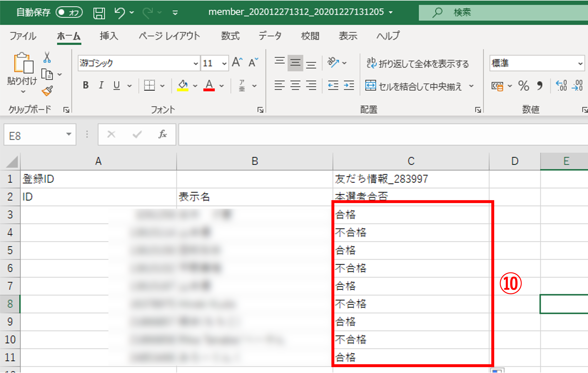Open the file name dropdown in title bar

(391, 12)
